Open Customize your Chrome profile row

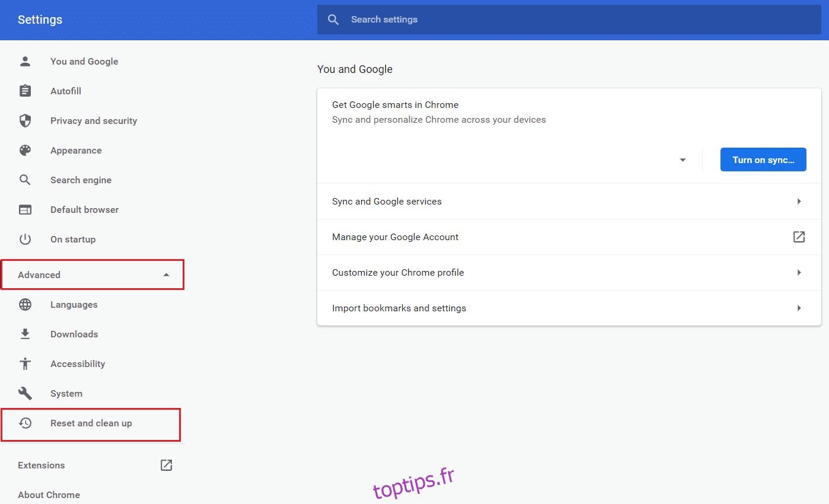(x=569, y=272)
